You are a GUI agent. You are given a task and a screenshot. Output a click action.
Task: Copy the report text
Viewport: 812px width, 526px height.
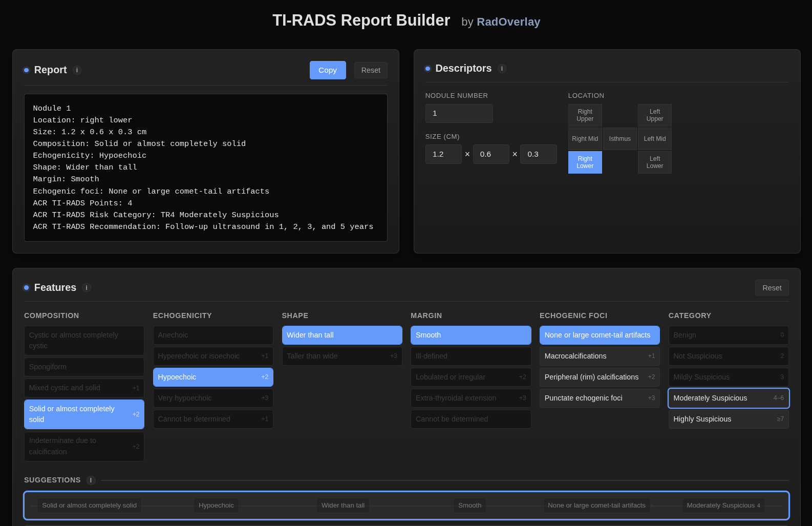(x=328, y=70)
